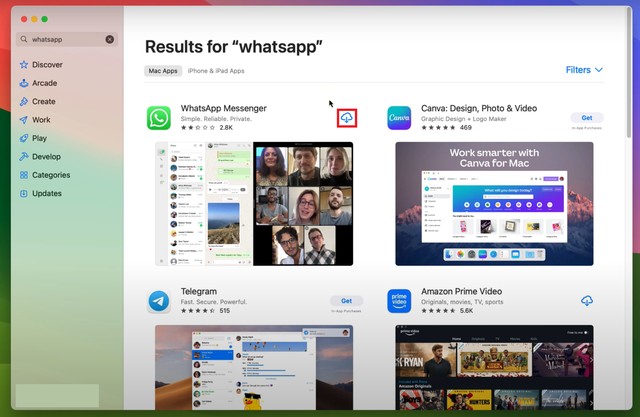Click the Work paper plane icon in the sidebar
The image size is (640, 417).
coord(24,120)
